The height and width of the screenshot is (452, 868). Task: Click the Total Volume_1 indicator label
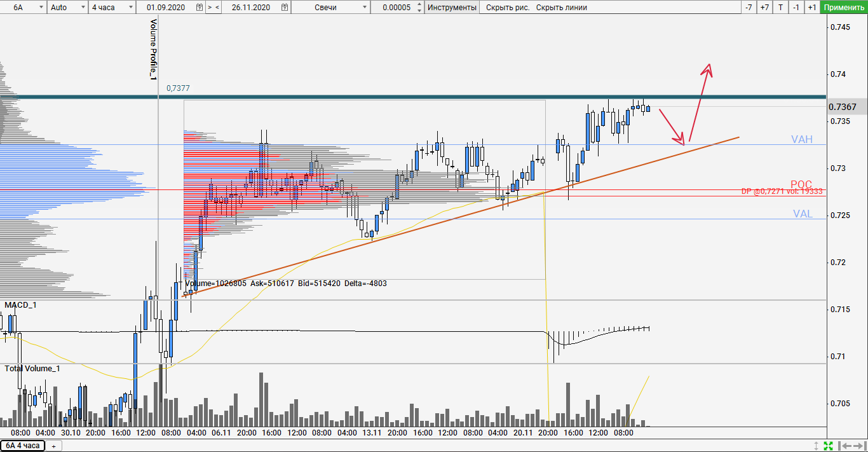click(32, 368)
